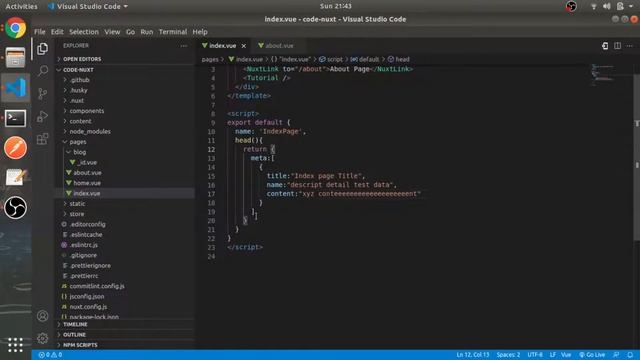Expand Timeline section
The width and height of the screenshot is (640, 360).
75,324
